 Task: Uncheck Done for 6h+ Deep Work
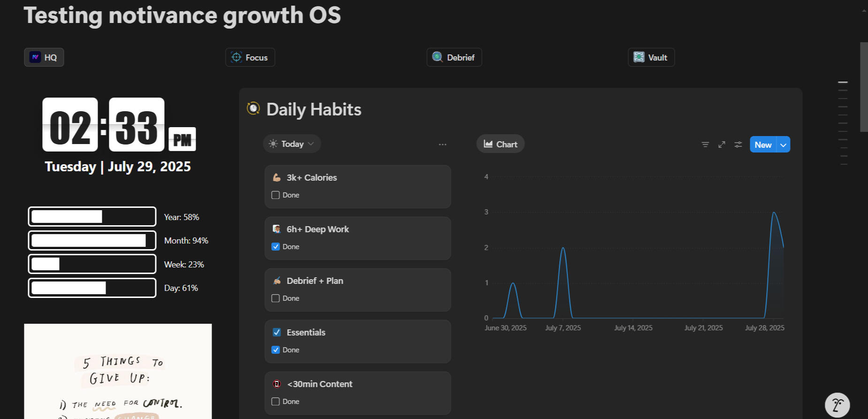(x=276, y=247)
